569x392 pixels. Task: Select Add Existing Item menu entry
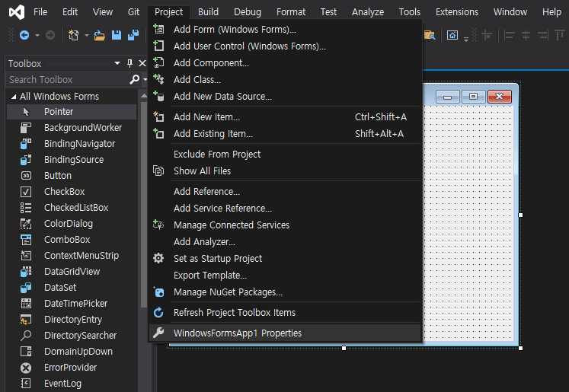(x=285, y=133)
